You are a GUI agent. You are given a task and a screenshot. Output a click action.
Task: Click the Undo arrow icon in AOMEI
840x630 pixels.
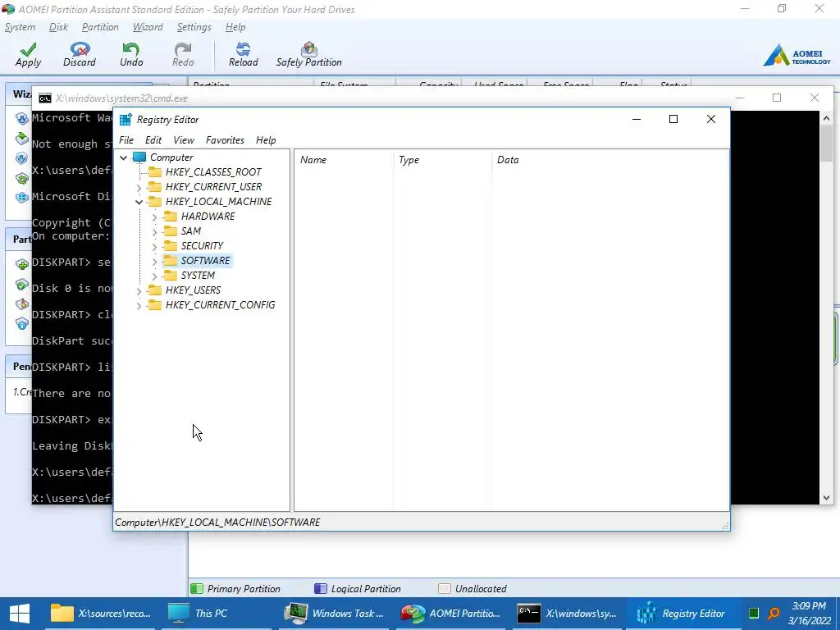pyautogui.click(x=130, y=49)
